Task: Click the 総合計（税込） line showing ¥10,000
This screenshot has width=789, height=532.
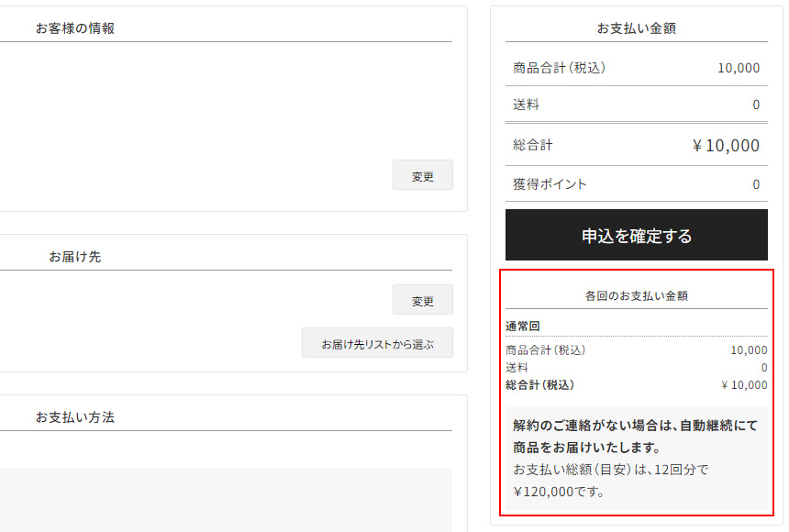Action: pyautogui.click(x=635, y=384)
